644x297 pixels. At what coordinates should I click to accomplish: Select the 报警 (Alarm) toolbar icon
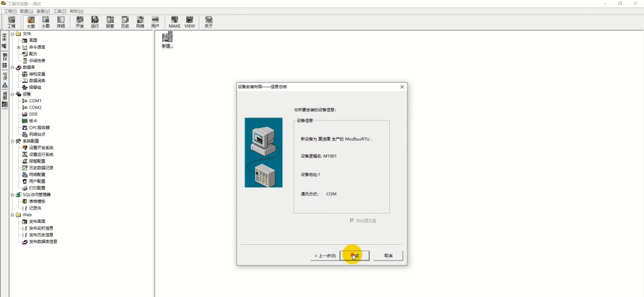point(110,22)
